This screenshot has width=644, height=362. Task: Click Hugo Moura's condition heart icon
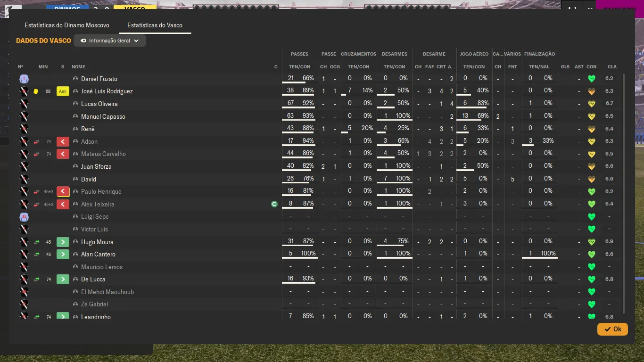[592, 242]
